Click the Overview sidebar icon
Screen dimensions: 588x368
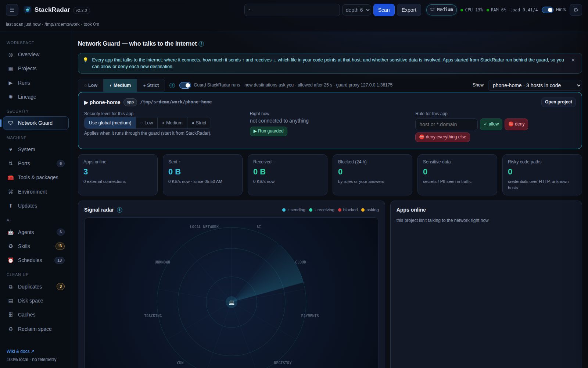tap(11, 54)
